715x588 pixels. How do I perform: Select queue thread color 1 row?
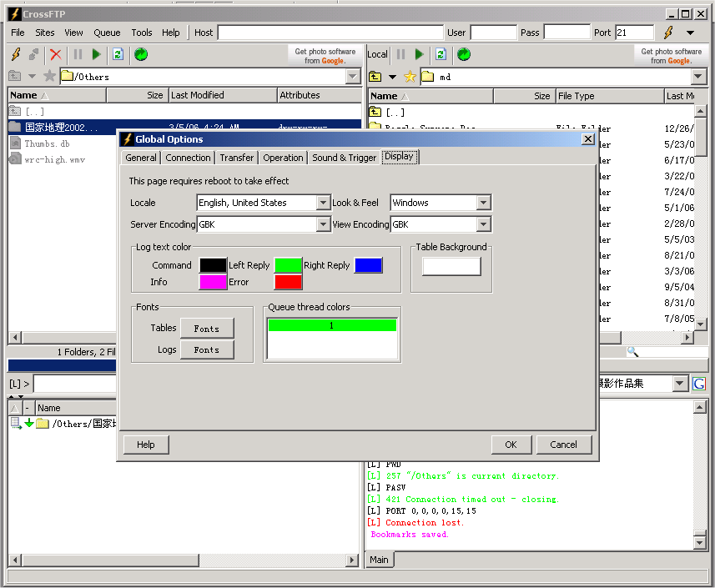[x=332, y=325]
